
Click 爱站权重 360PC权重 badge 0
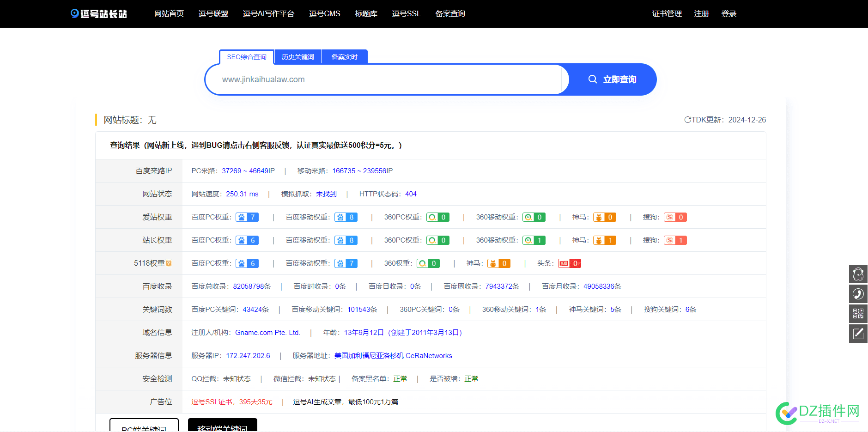[438, 217]
